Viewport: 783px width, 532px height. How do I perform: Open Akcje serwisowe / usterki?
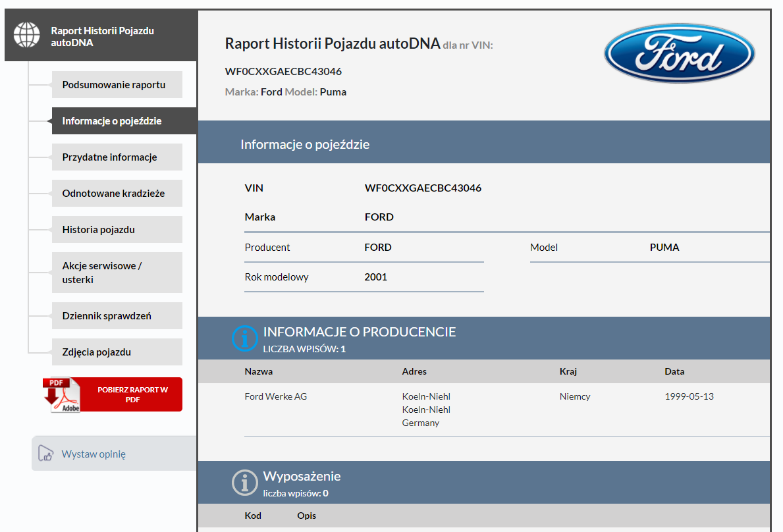117,273
